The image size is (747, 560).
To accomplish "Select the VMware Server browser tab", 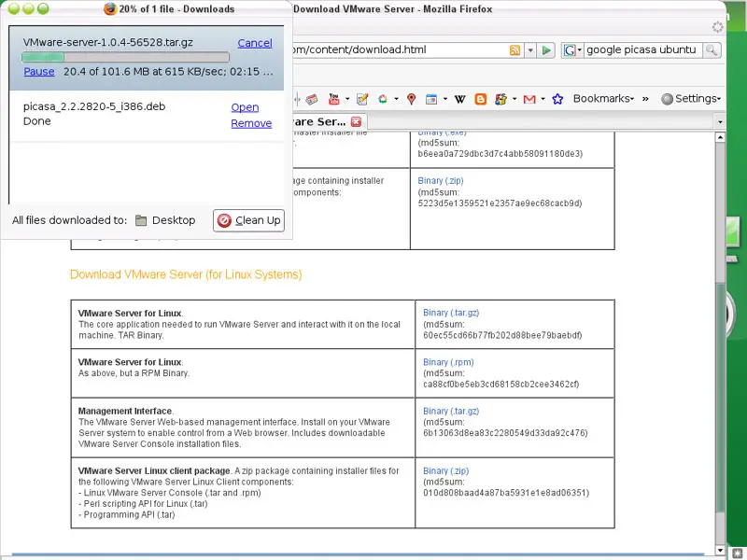I will (329, 121).
